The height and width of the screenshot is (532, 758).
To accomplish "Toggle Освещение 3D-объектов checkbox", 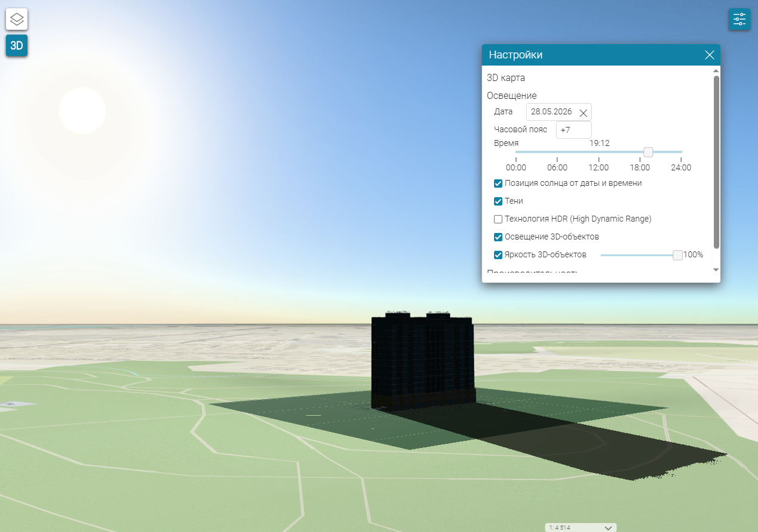I will coord(498,237).
